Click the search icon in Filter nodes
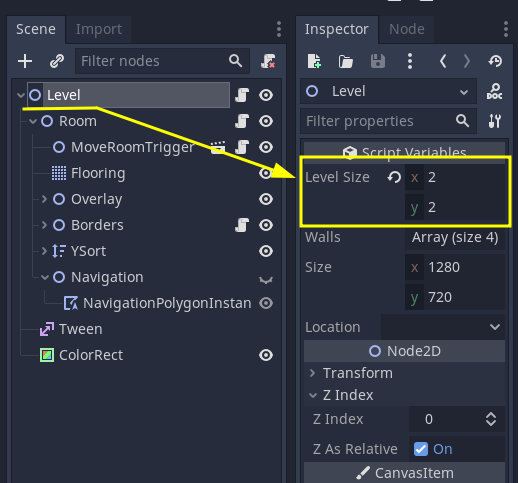The image size is (518, 483). [236, 61]
